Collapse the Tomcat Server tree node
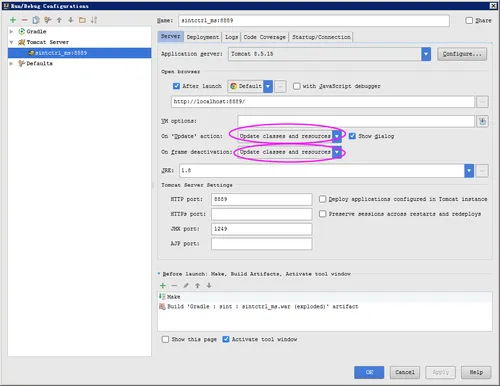The width and height of the screenshot is (500, 386). point(11,42)
